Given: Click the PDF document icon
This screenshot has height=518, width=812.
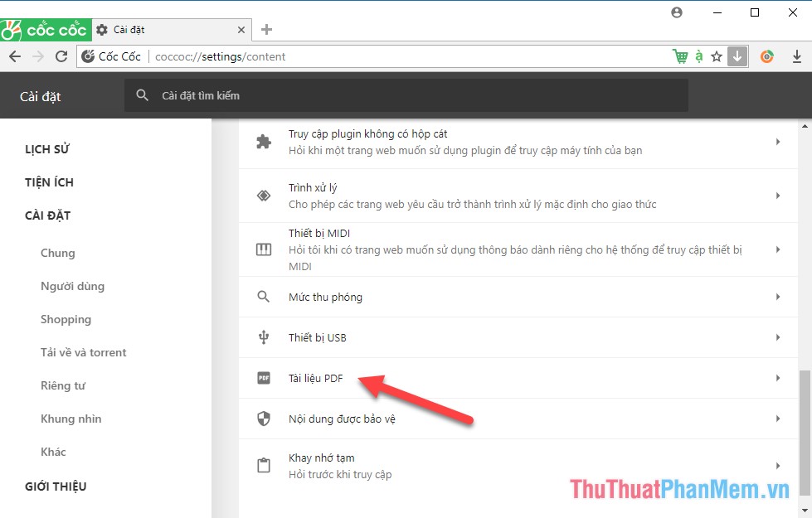Looking at the screenshot, I should 262,378.
